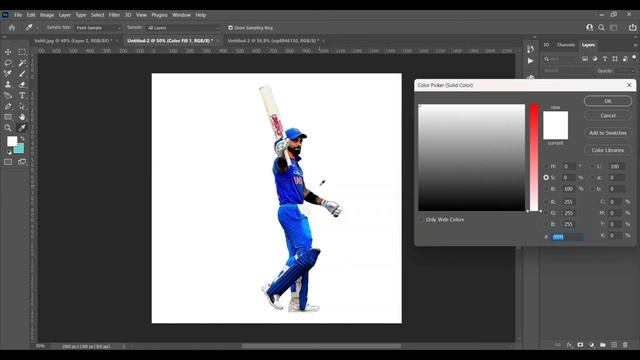Open the Layers panel flyout menu
Screen dimensions: 640x360
coord(635,45)
